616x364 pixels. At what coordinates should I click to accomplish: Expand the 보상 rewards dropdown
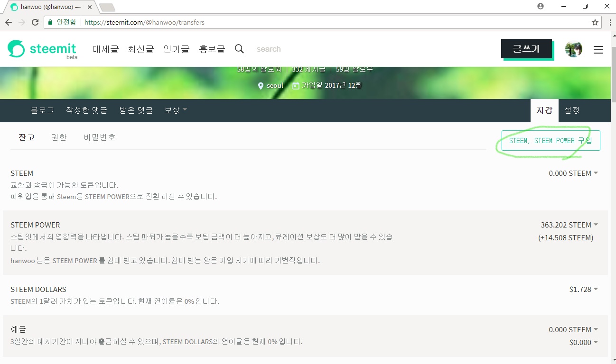(x=176, y=110)
